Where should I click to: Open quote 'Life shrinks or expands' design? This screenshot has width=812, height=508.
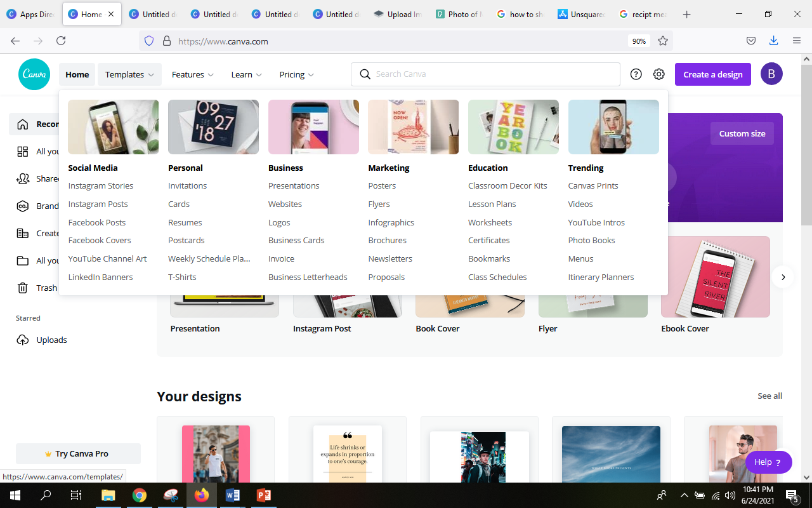[348, 453]
